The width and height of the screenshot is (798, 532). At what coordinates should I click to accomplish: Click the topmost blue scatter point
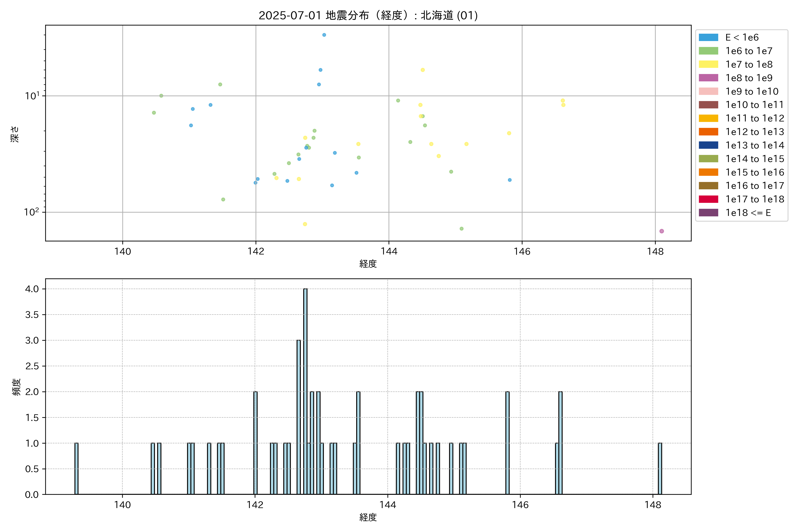click(x=324, y=35)
